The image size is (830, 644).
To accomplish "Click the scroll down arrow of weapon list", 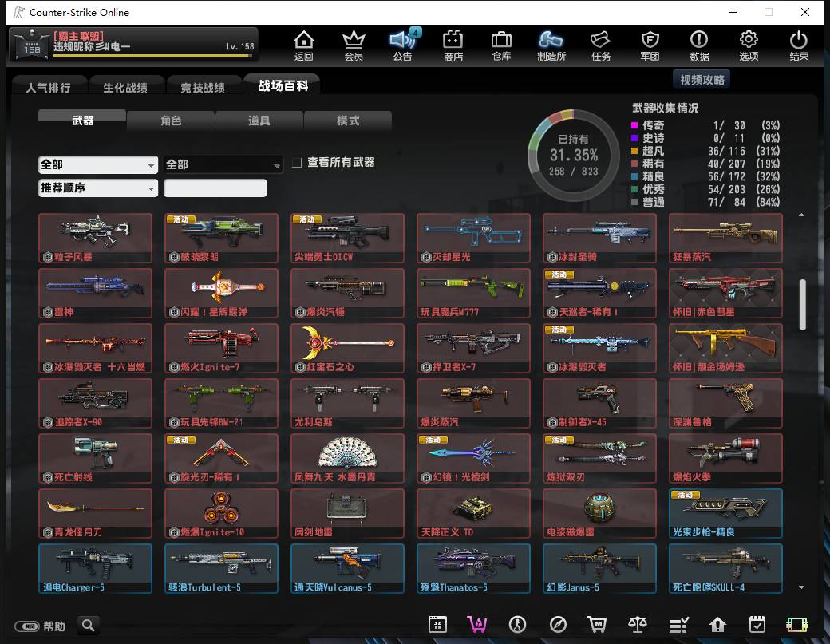I will (x=802, y=587).
